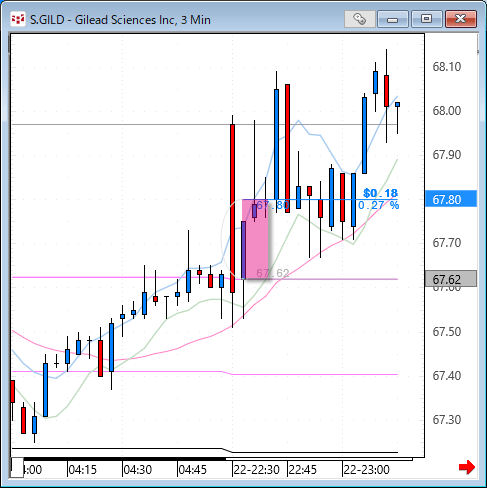Click the tall red candle at 22-22:30
The image size is (487, 488).
(x=232, y=208)
